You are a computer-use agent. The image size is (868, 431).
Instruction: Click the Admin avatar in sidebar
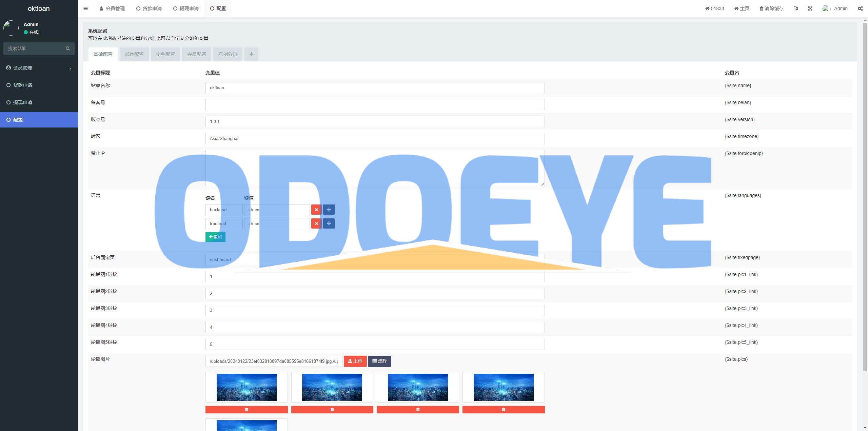11,28
